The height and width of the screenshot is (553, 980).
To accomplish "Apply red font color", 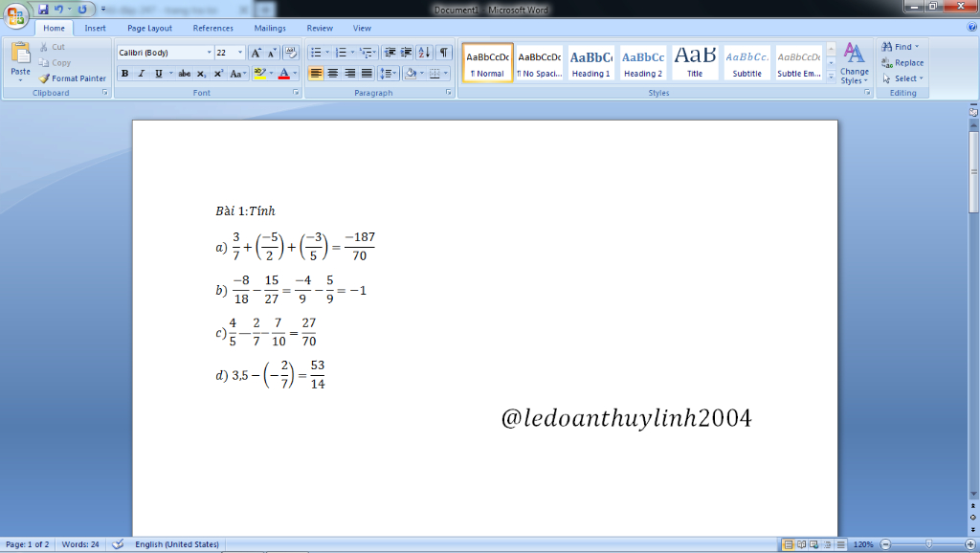I will 283,74.
